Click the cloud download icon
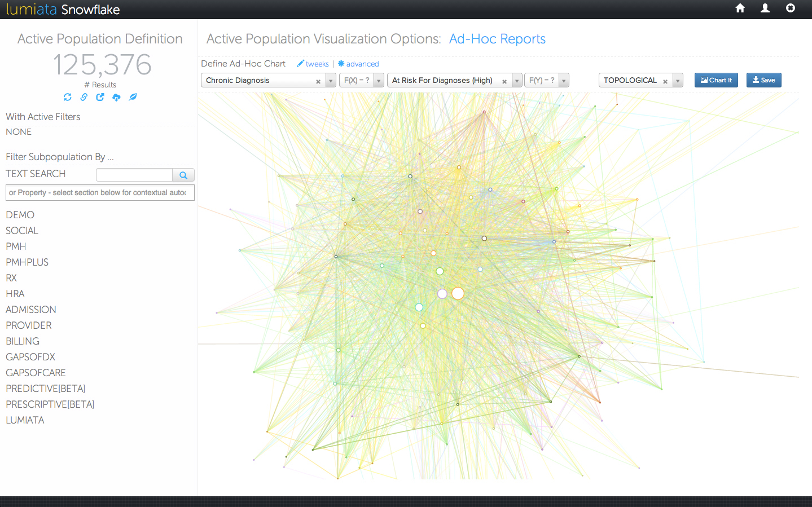Screen dimensions: 812x507 [x=116, y=97]
